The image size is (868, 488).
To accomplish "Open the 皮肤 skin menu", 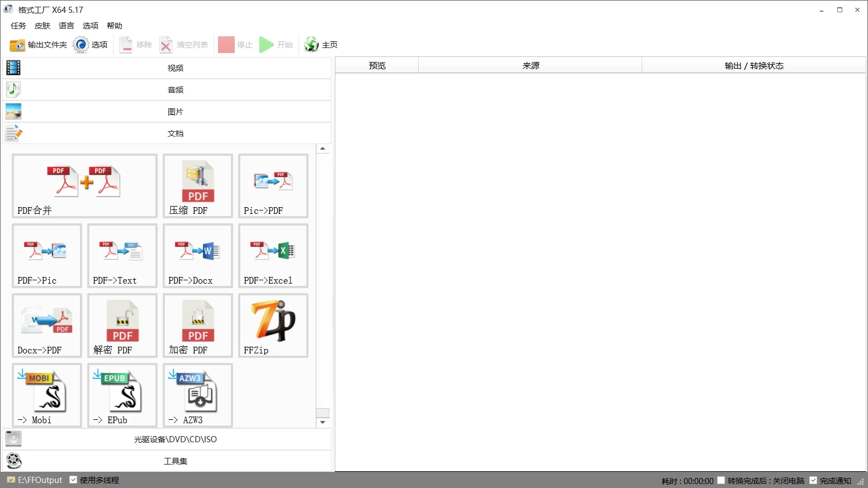I will [x=42, y=26].
